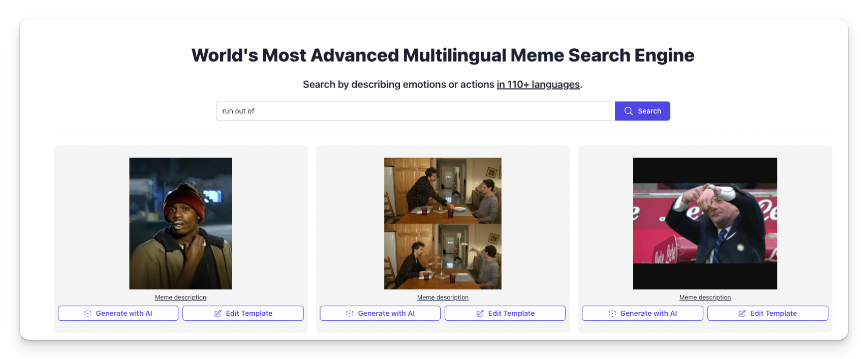The width and height of the screenshot is (868, 359).
Task: Click Edit Template for beanie man meme
Action: (243, 313)
